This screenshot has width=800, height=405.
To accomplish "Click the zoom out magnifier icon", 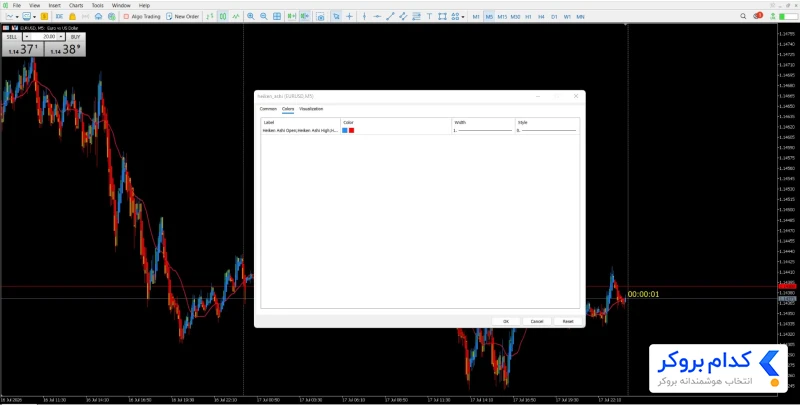I will coord(264,16).
